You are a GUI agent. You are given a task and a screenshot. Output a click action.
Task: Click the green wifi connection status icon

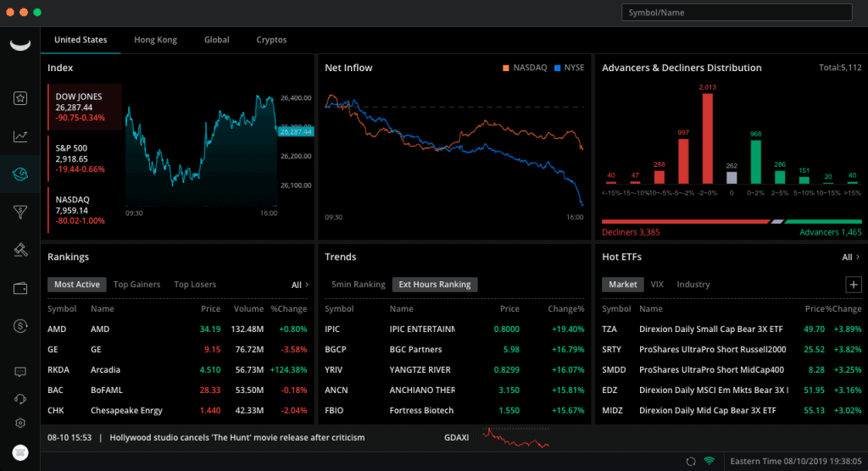coord(709,461)
